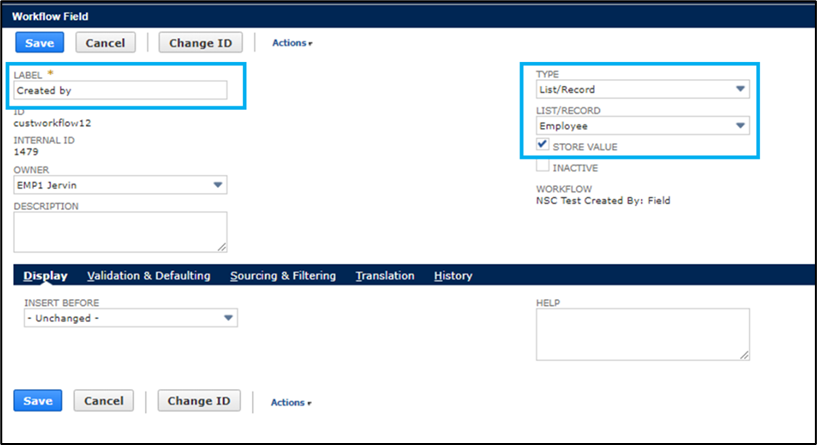Switch to the Validation & Defaulting tab
The height and width of the screenshot is (445, 817).
[148, 276]
